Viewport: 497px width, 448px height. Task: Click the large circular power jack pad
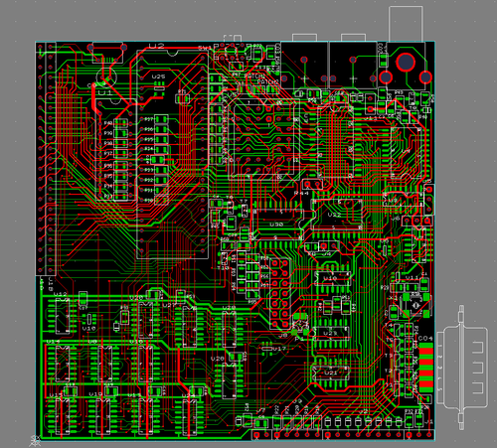(406, 62)
